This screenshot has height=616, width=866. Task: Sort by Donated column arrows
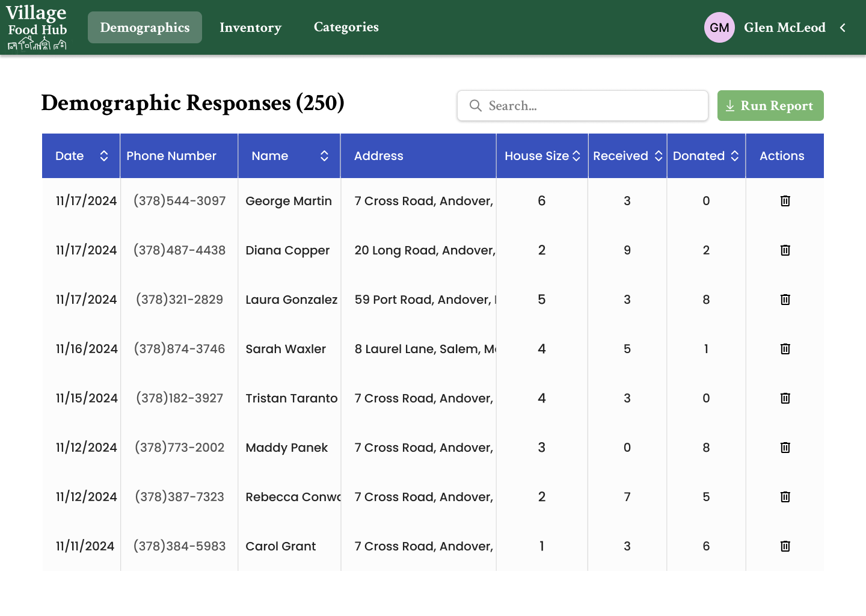(735, 156)
